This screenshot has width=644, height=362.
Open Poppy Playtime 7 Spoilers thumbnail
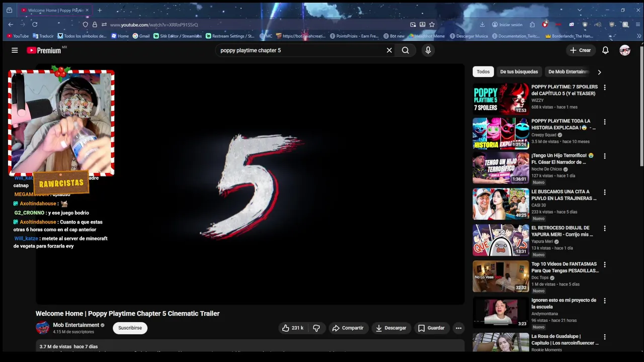[x=501, y=99]
